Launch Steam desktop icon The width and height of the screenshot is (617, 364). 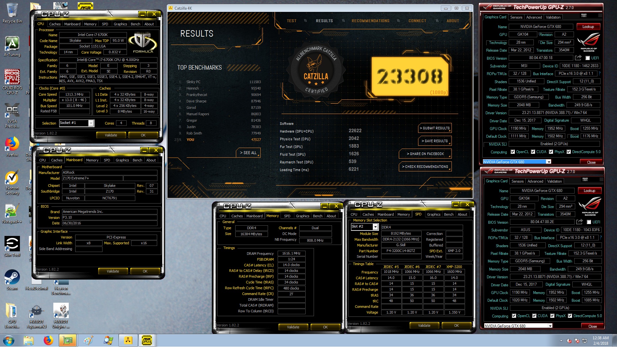point(12,280)
